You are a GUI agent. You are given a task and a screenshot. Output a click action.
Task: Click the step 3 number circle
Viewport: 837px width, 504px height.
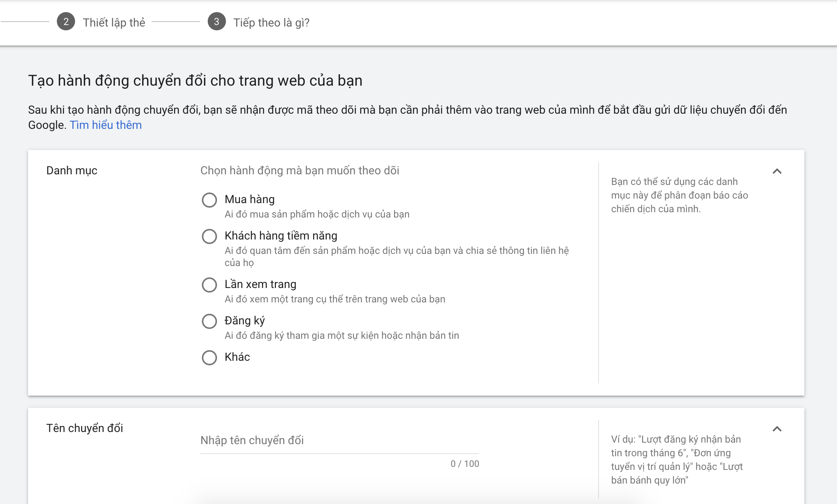tap(216, 22)
